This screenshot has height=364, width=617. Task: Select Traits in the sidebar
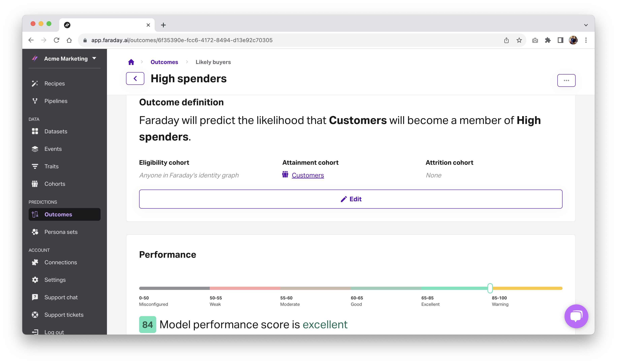(51, 167)
